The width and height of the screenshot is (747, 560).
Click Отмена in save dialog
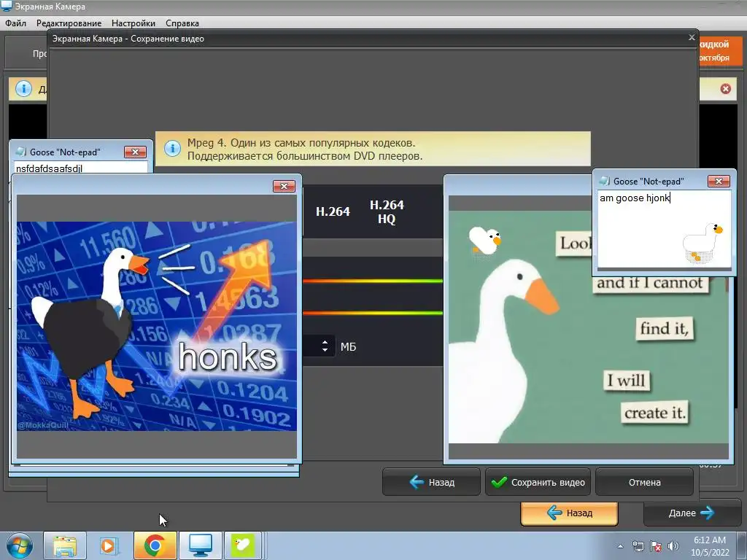[644, 483]
